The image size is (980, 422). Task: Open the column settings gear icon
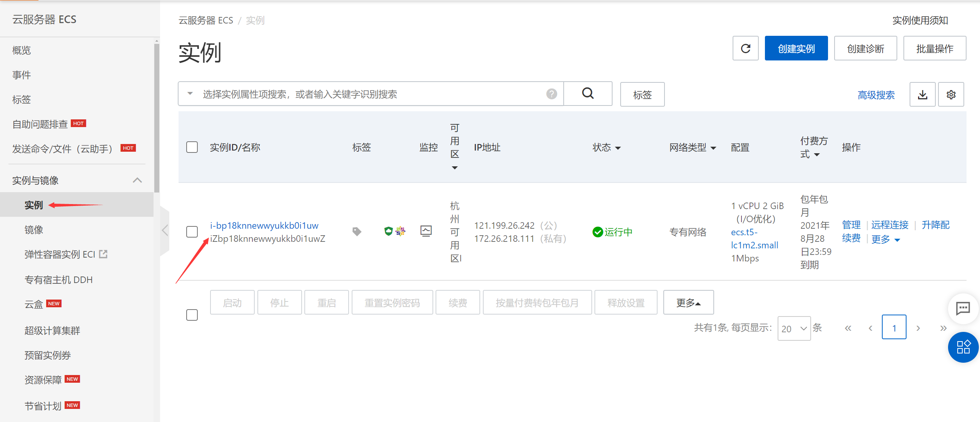[x=951, y=94]
